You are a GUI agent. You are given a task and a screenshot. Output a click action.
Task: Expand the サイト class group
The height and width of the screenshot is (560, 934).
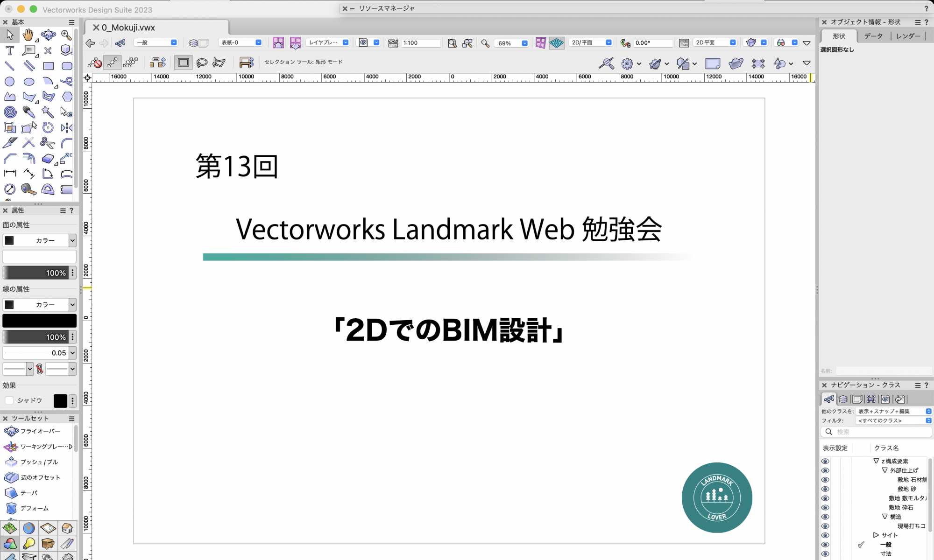(876, 535)
